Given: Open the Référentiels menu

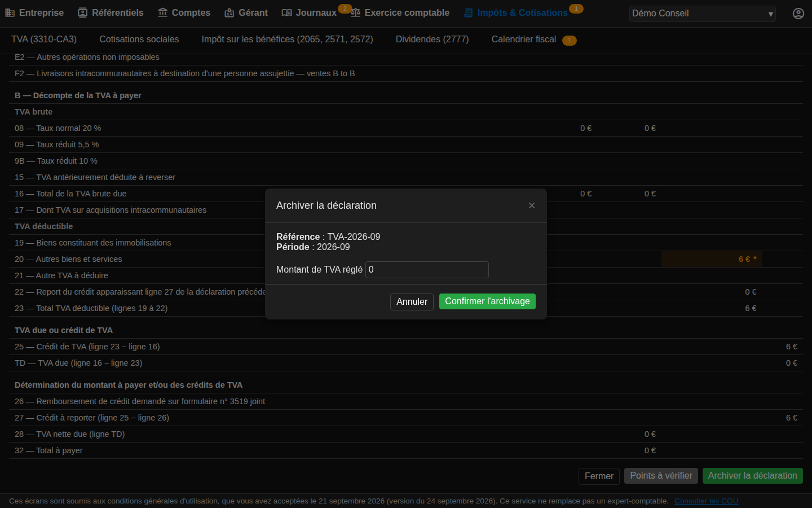Looking at the screenshot, I should pos(111,13).
